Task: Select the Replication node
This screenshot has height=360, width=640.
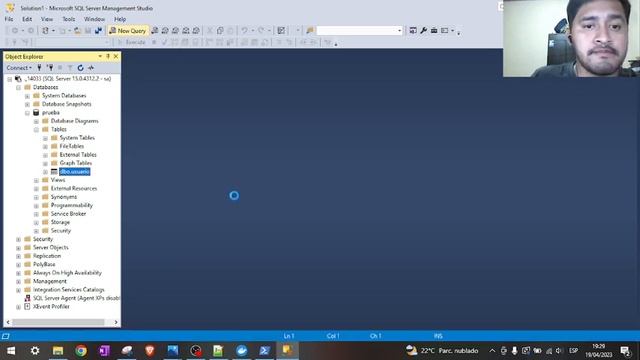Action: 47,256
